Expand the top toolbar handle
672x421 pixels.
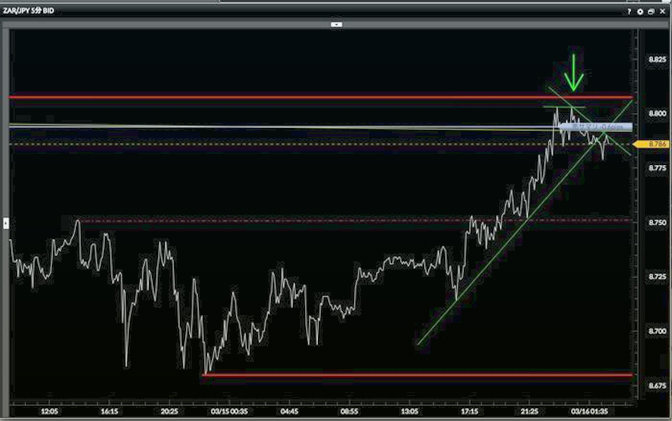click(x=337, y=22)
